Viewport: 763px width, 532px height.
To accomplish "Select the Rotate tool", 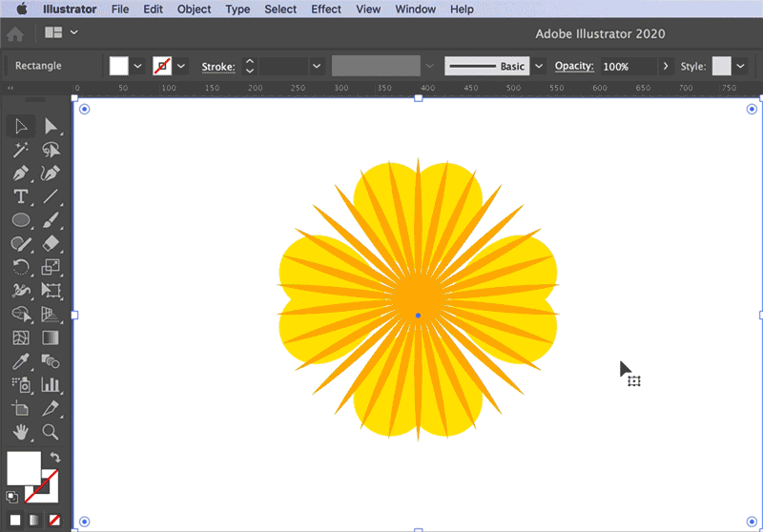I will point(20,267).
